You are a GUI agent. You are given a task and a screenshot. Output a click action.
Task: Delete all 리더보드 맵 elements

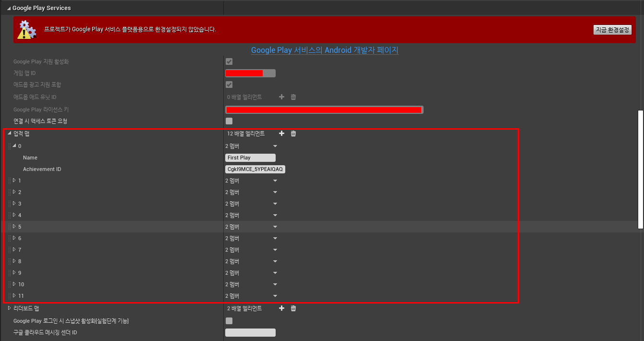[x=293, y=308]
